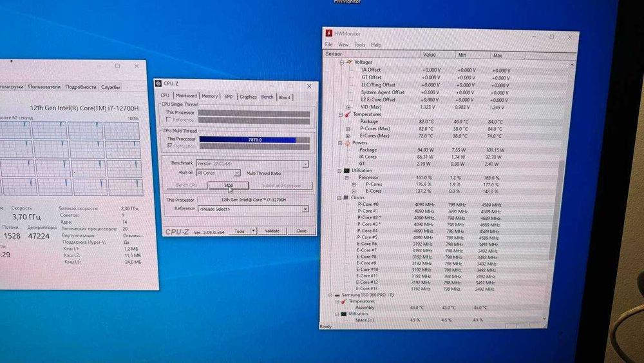Collapse the Processor utilization row
644x363 pixels.
pos(346,177)
